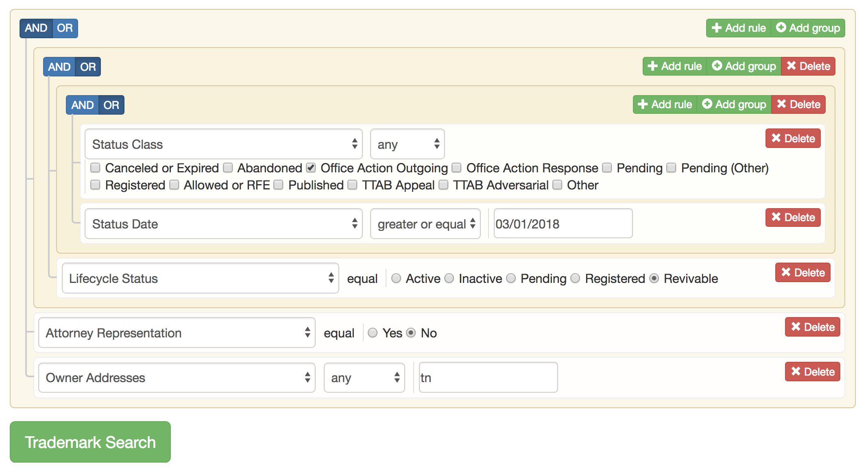Image resolution: width=868 pixels, height=474 pixels.
Task: Delete the Status Class rule
Action: [x=792, y=138]
